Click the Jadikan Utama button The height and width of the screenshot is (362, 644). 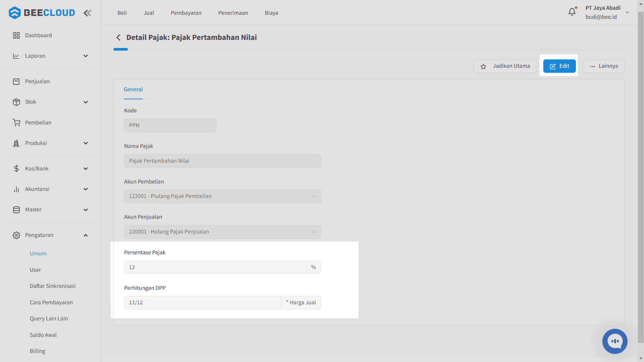click(505, 66)
